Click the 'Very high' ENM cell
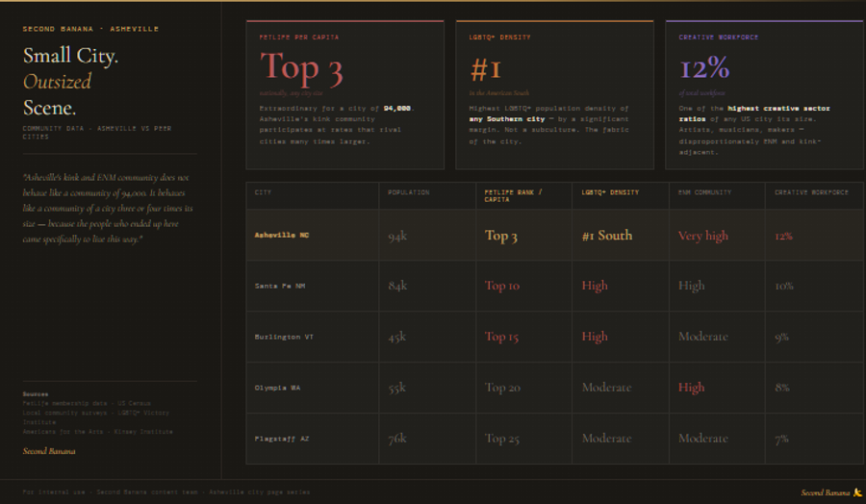The height and width of the screenshot is (504, 866). (703, 236)
